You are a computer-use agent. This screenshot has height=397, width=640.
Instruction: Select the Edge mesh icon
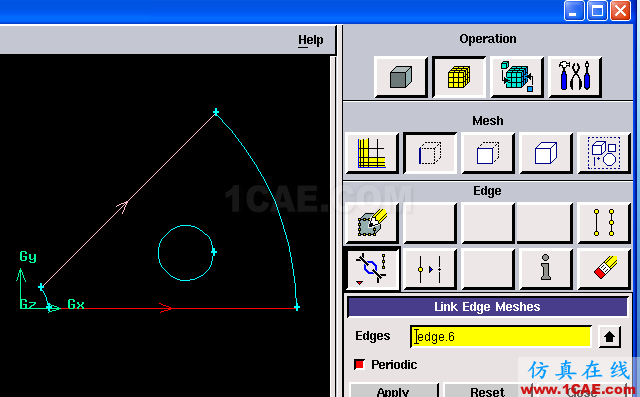(430, 153)
